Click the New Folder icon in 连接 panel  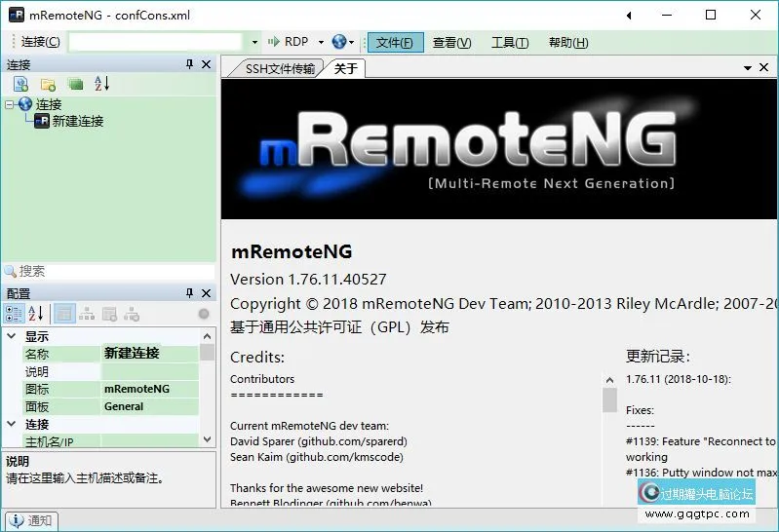48,85
